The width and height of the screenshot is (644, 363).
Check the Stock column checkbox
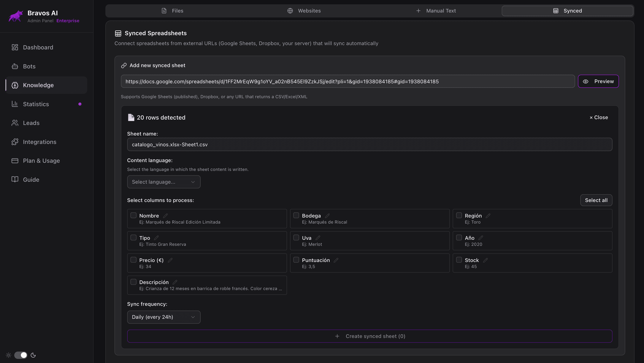(459, 260)
